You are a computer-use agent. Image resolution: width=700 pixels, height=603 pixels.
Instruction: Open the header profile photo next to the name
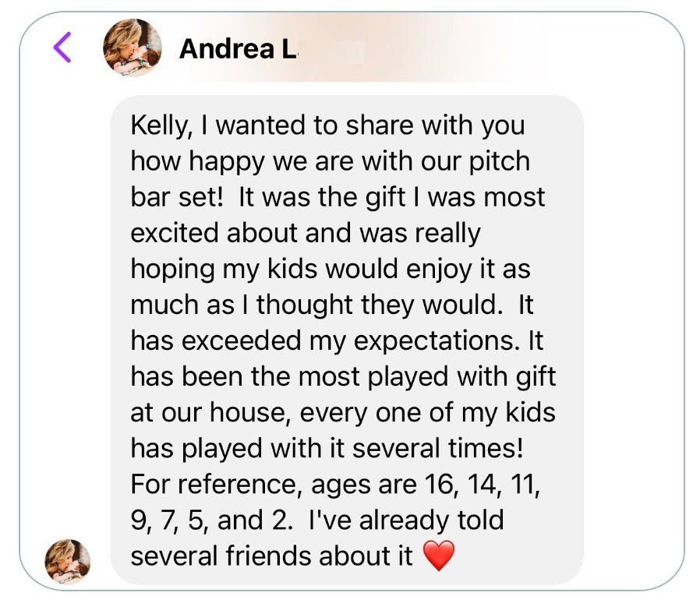(x=133, y=48)
